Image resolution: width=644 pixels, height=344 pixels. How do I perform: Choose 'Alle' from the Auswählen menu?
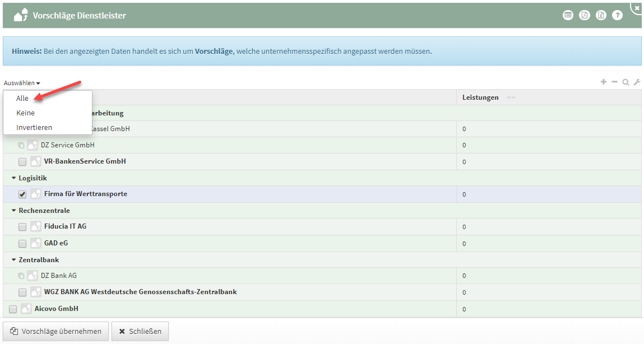click(x=22, y=98)
